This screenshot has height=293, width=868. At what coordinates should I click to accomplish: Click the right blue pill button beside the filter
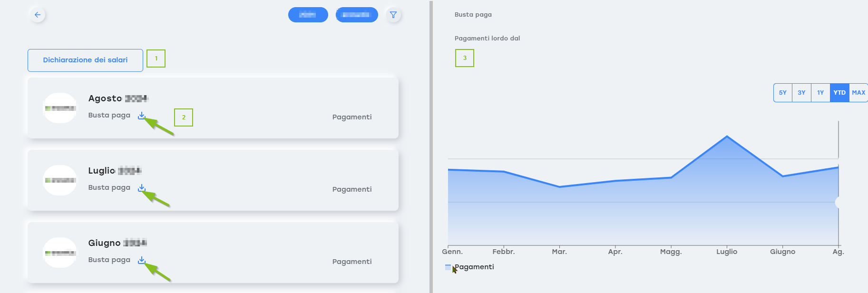tap(357, 15)
